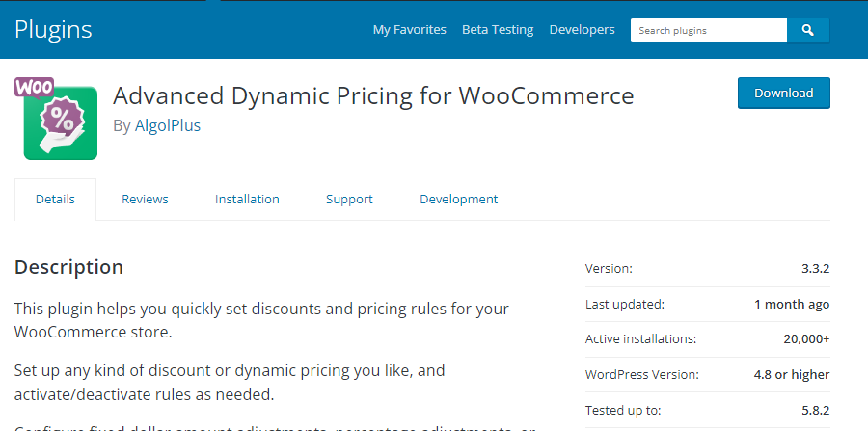The width and height of the screenshot is (868, 431).
Task: Open AlgolPlus author page
Action: (168, 125)
